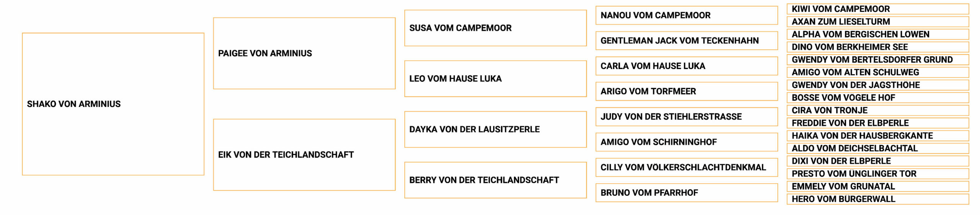
Task: Click BERRY VON DER TEICHLANDSCHAFT entry
Action: (x=495, y=180)
